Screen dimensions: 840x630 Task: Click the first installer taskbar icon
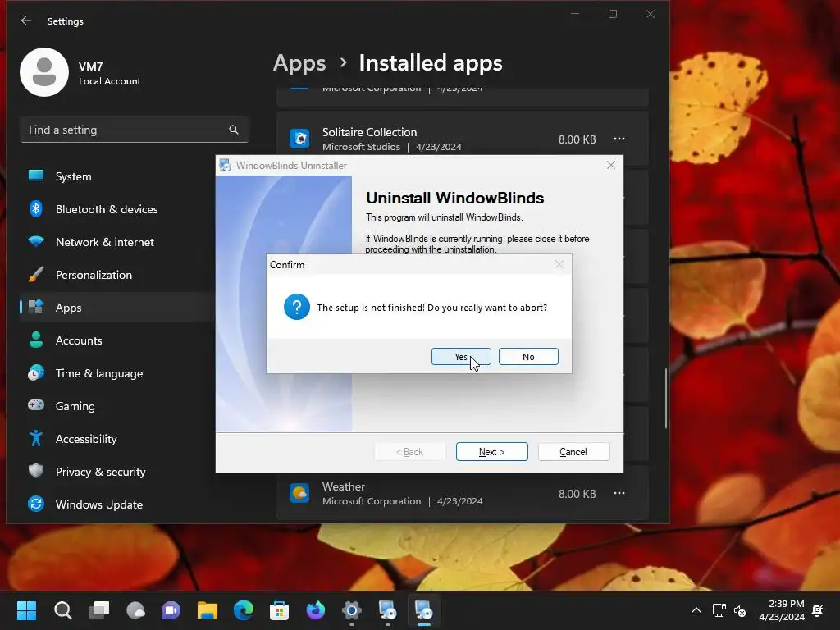click(x=388, y=610)
